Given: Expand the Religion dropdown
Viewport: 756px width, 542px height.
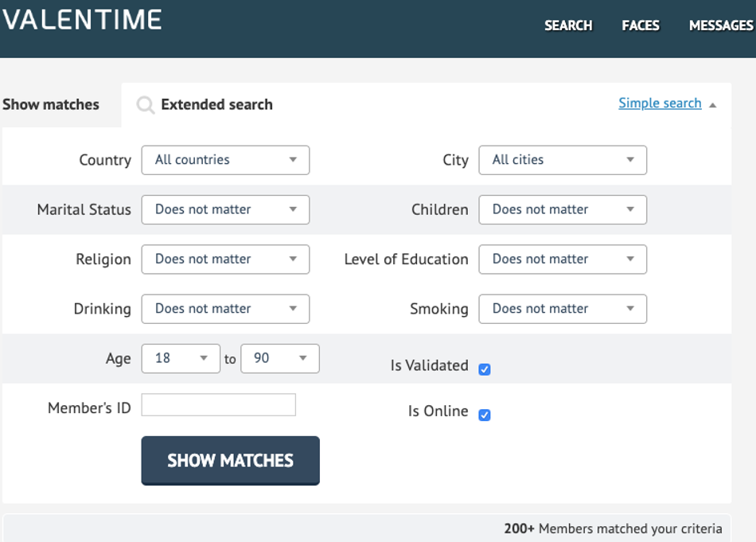Looking at the screenshot, I should (x=225, y=259).
